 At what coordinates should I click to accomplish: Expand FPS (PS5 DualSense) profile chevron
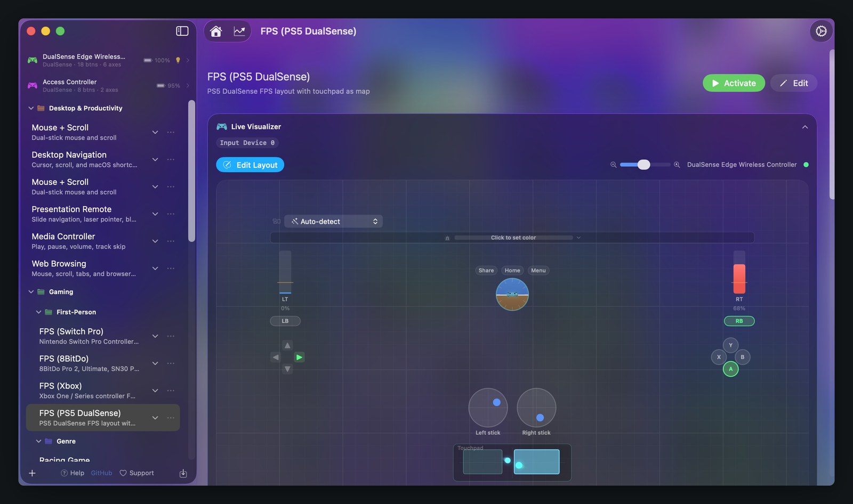155,418
